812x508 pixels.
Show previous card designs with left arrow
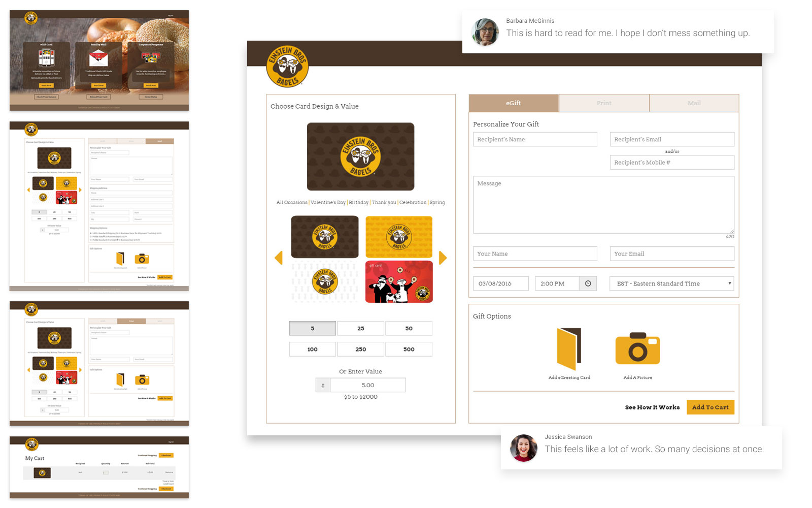(x=279, y=258)
